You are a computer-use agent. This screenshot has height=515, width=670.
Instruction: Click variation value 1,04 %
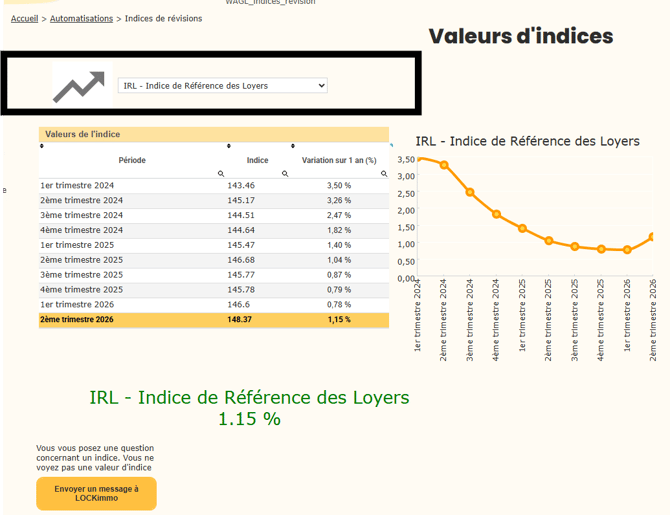pos(339,260)
